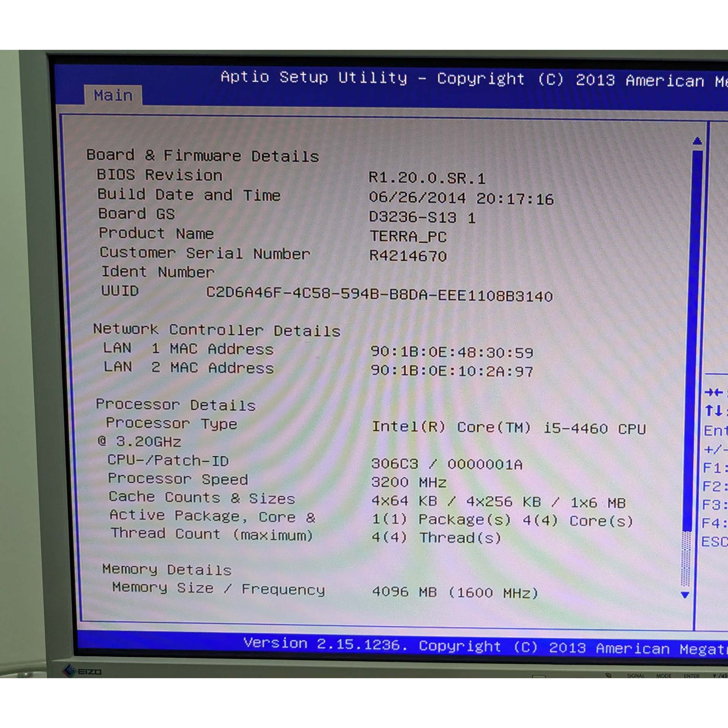Select Intel(R) Core(TM) i5-4460 CPU text
The height and width of the screenshot is (728, 728).
pos(509,428)
